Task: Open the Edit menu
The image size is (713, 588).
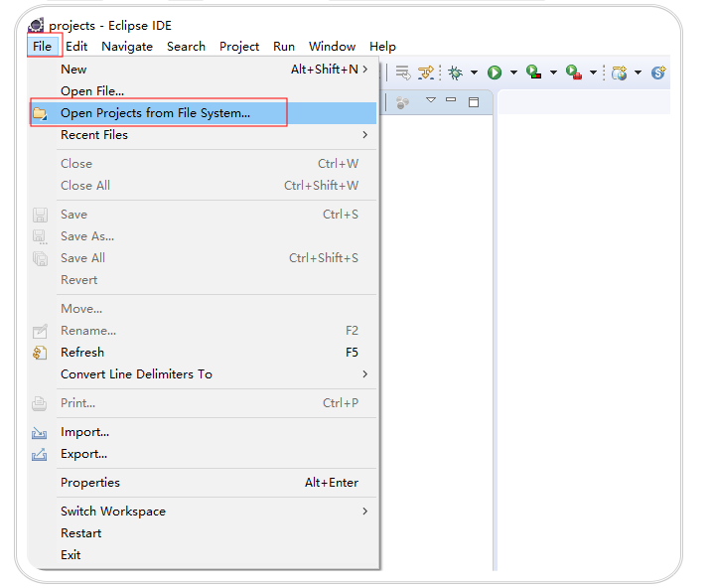Action: tap(76, 47)
